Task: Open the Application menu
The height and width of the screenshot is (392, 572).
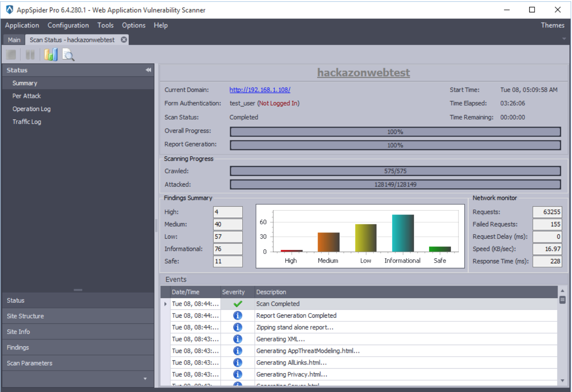Action: pyautogui.click(x=22, y=25)
